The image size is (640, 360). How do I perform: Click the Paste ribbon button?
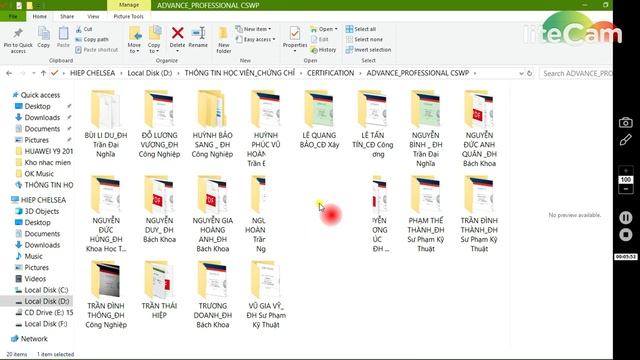(x=63, y=38)
